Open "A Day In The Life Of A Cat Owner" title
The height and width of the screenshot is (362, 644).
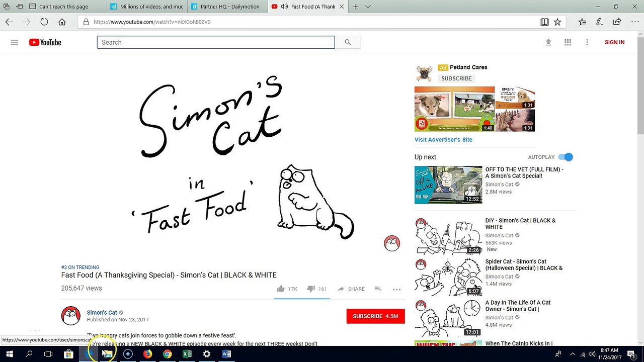(x=518, y=306)
